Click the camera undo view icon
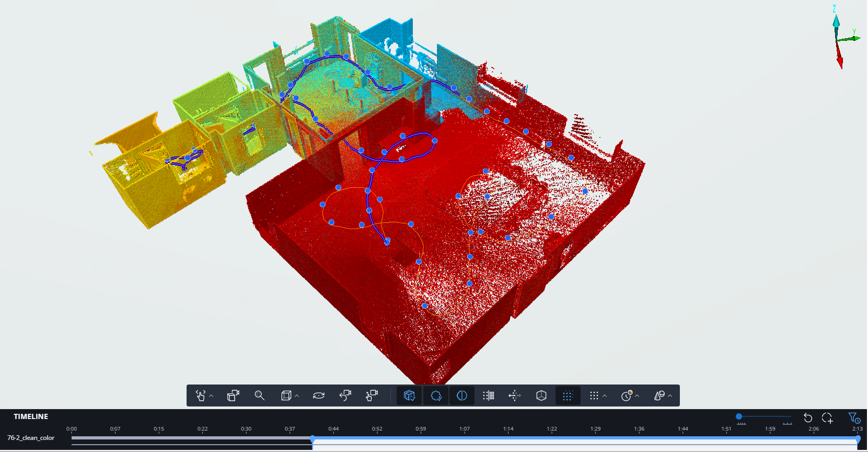Viewport: 868px width, 452px height. pyautogui.click(x=345, y=395)
